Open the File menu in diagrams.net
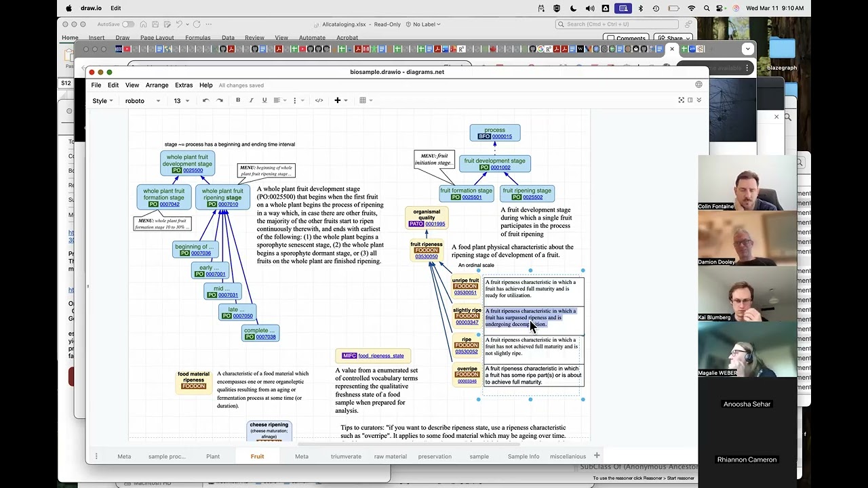Viewport: 868px width, 488px height. 96,85
